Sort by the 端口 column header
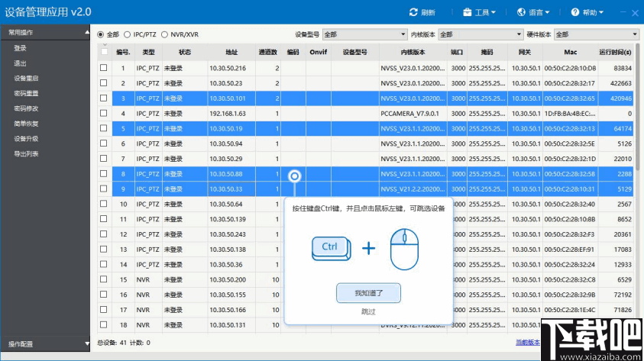Image resolution: width=644 pixels, height=361 pixels. coord(457,52)
